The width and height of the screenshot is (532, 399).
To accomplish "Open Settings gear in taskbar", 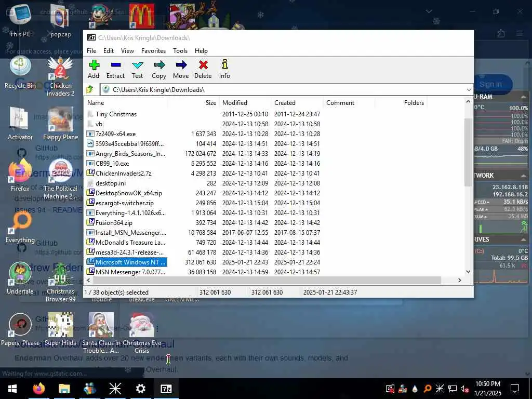I will coord(140,389).
